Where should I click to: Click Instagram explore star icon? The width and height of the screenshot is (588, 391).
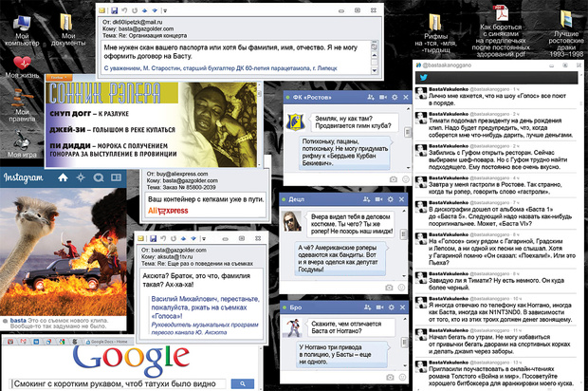tap(81, 177)
